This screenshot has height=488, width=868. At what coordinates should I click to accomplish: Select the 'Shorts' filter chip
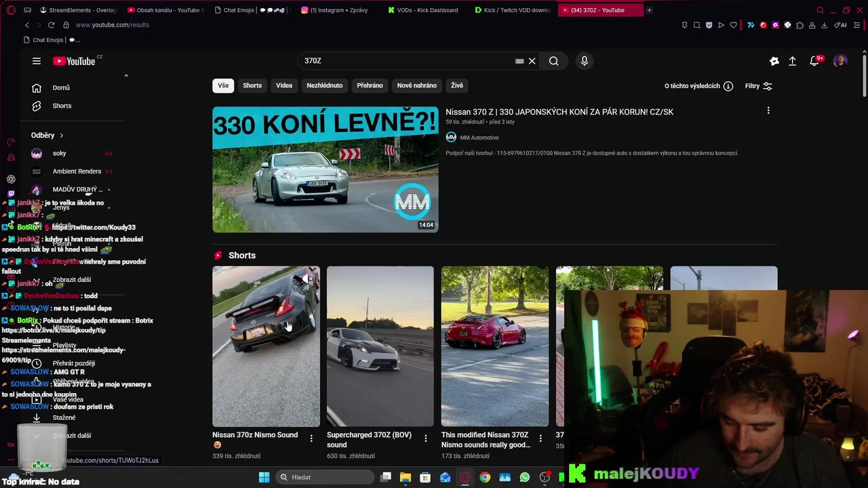click(252, 85)
